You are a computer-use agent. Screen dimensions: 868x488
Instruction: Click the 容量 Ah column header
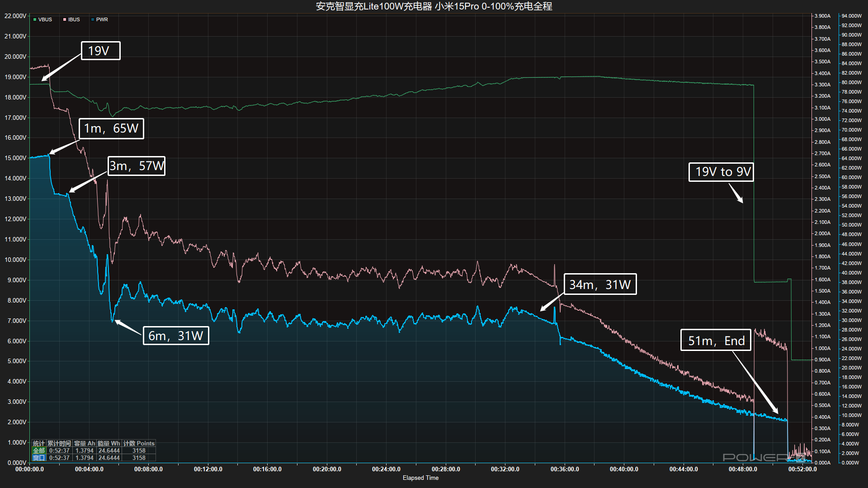tap(85, 443)
